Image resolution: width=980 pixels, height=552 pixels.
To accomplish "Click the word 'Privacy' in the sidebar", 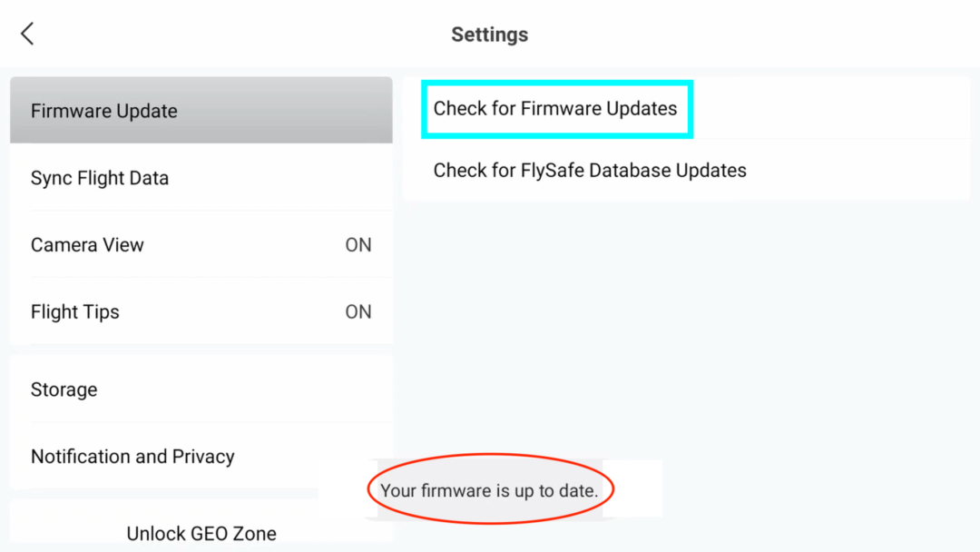I will 203,457.
